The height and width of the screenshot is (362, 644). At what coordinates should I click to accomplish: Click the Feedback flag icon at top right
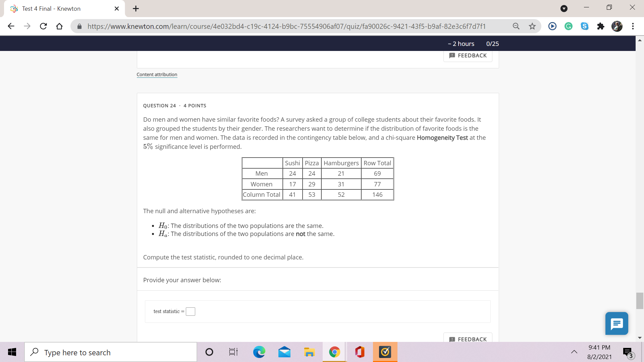click(452, 55)
